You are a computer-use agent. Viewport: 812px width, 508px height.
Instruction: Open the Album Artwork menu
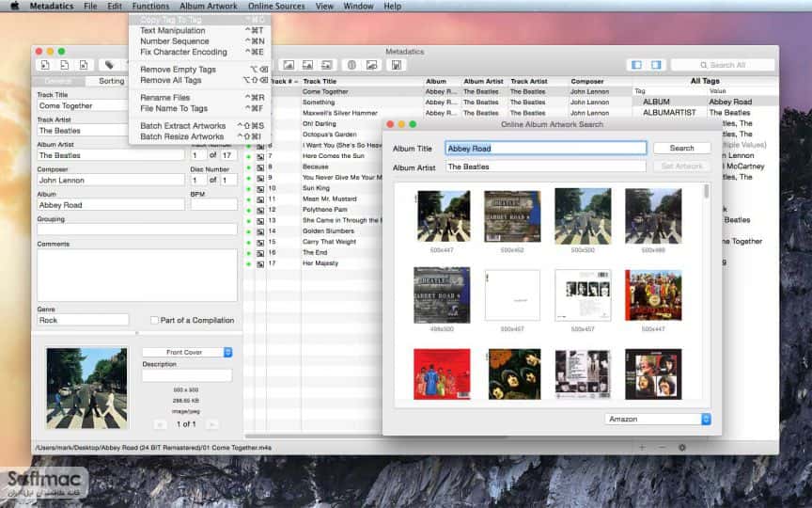209,6
